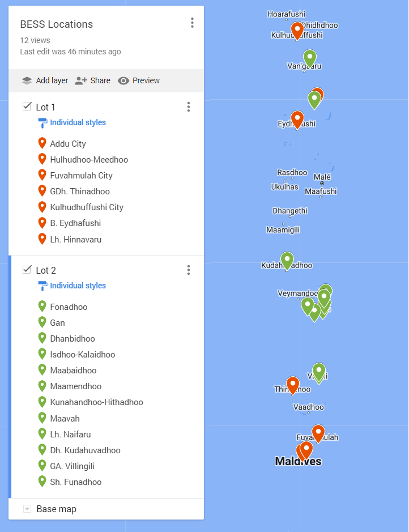This screenshot has width=409, height=532.
Task: Open the BESS Locations map options menu
Action: pos(192,23)
